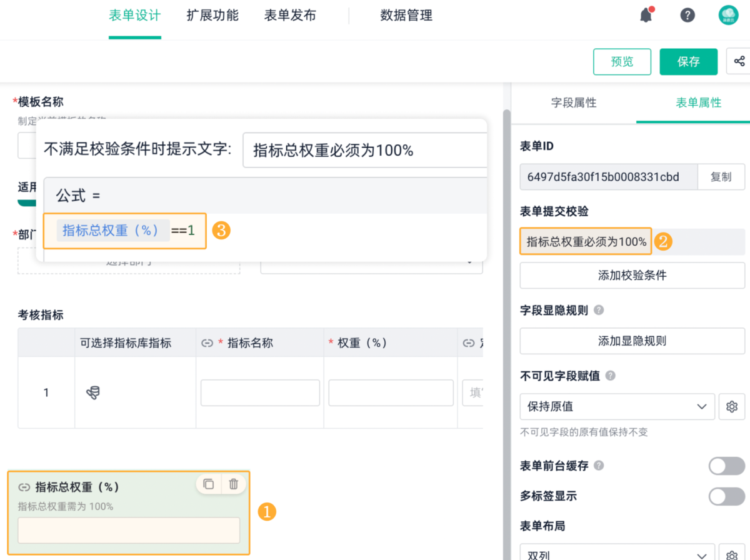
Task: Click the 复制 button for form ID
Action: [x=721, y=177]
